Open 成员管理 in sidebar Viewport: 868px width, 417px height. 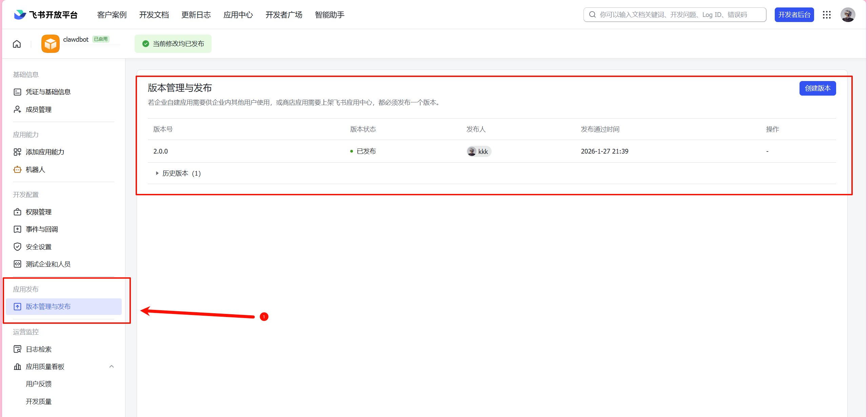pos(38,109)
